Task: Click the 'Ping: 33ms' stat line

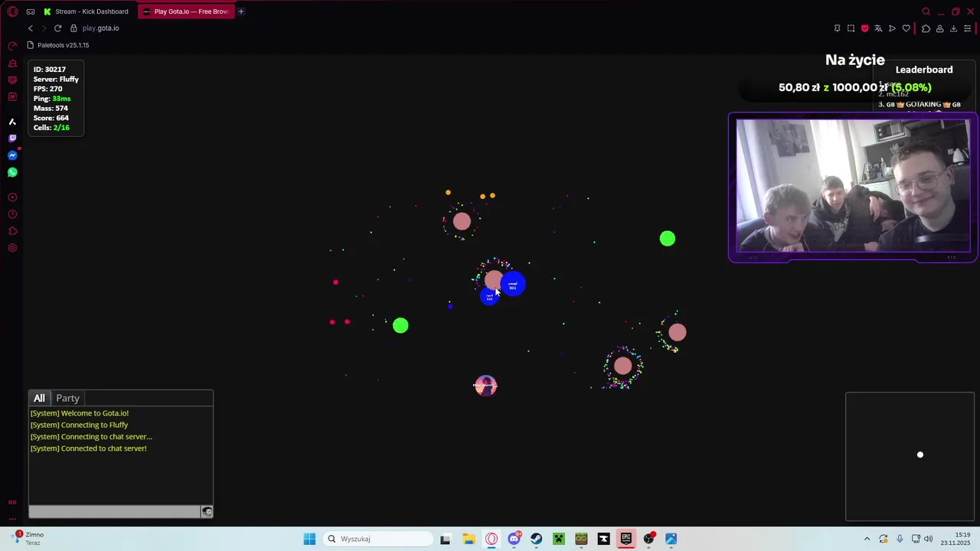Action: click(x=52, y=99)
